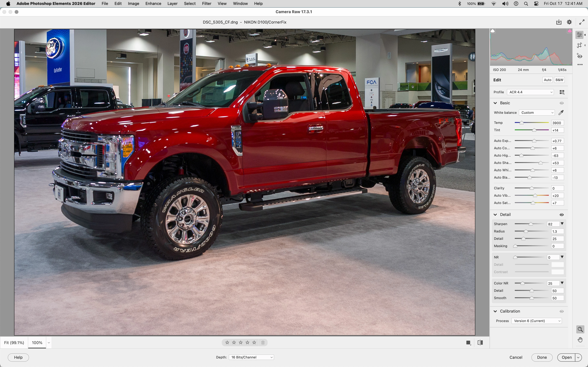Viewport: 588px width, 367px height.
Task: Select the Zoom magnifier tool
Action: [x=580, y=329]
